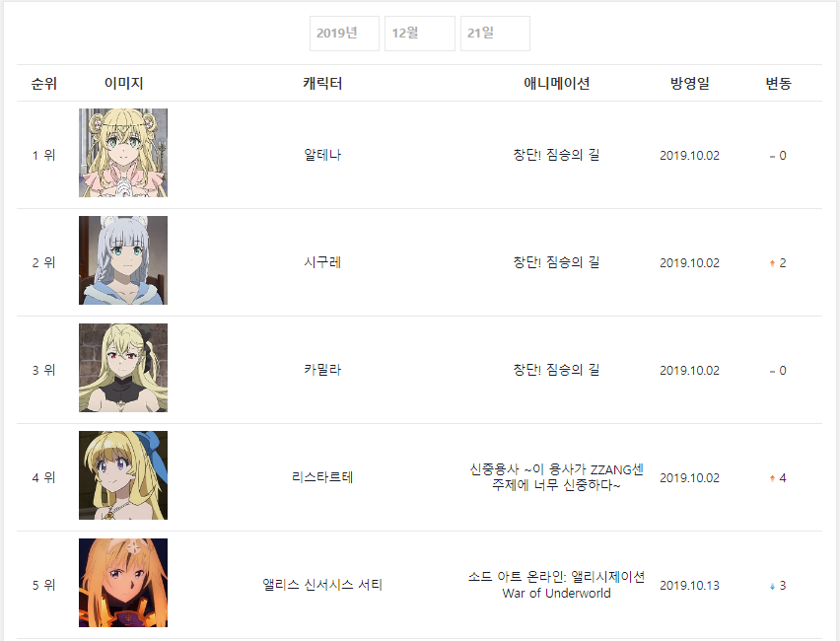Click the dash change indicator for 알테나
The width and height of the screenshot is (840, 641).
[x=772, y=157]
